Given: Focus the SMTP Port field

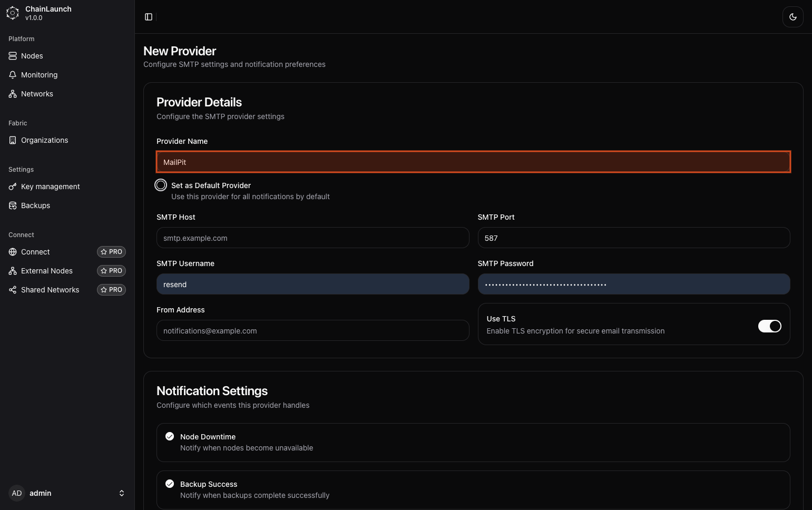Looking at the screenshot, I should point(633,238).
